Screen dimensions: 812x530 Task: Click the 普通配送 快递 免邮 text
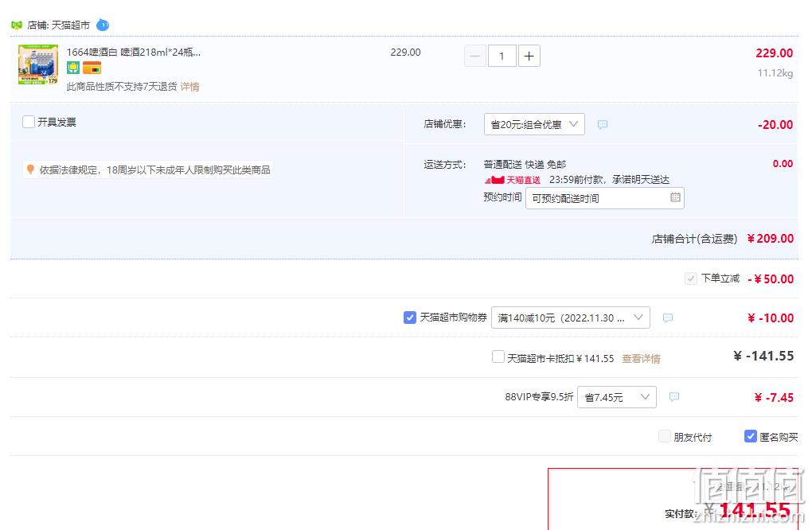pos(525,164)
